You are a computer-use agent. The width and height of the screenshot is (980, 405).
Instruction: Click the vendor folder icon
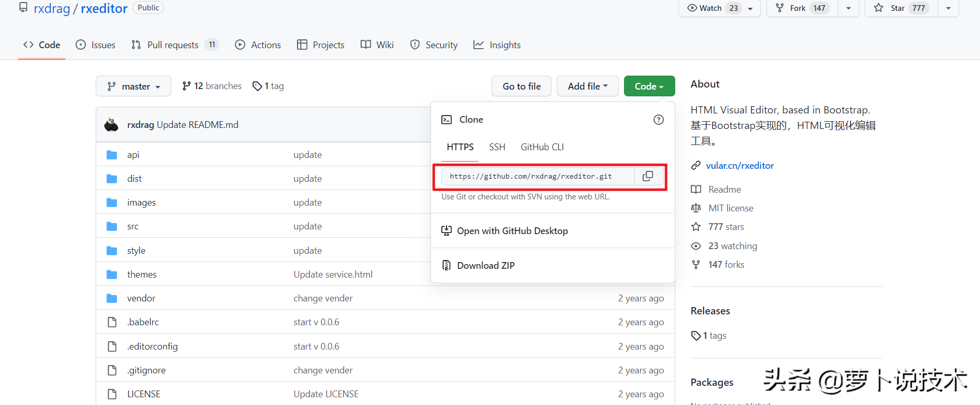(x=112, y=298)
